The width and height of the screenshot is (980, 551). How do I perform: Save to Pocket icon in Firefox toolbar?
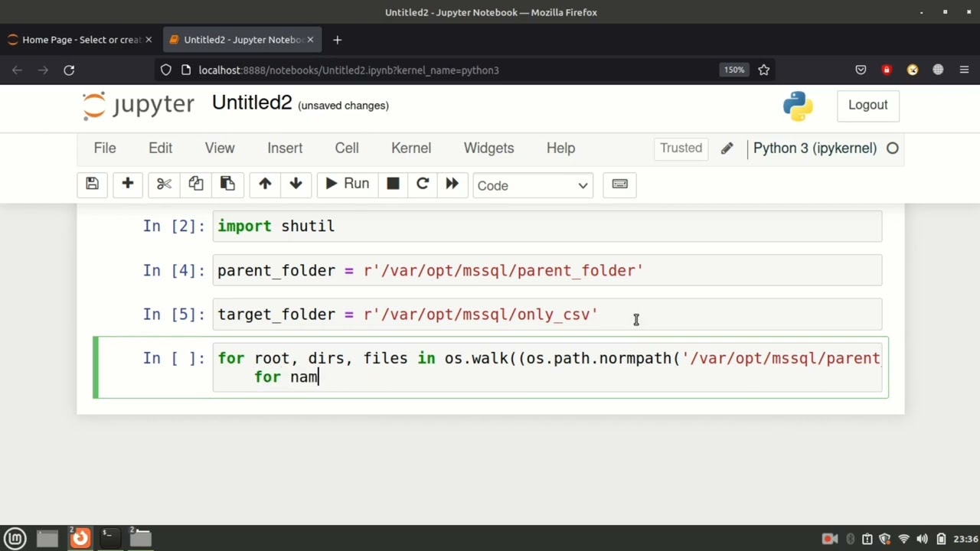861,70
